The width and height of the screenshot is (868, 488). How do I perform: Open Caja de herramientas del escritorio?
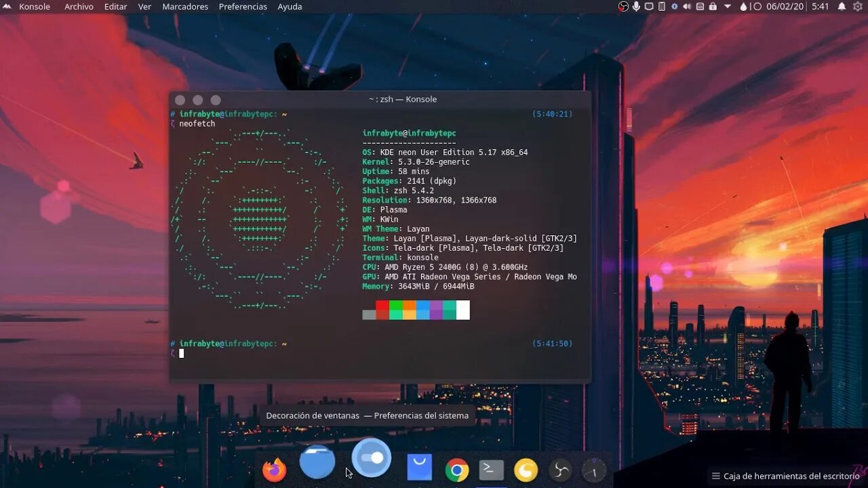tap(785, 476)
